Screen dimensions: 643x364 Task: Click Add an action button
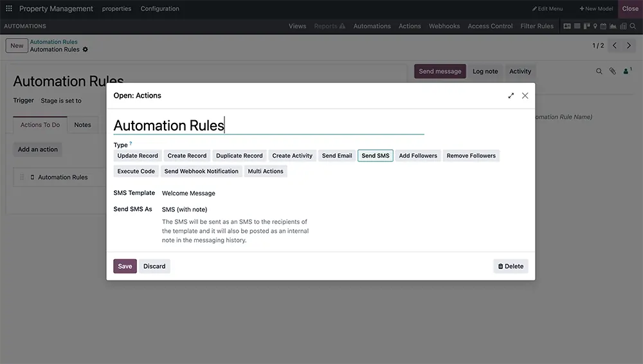click(x=38, y=149)
